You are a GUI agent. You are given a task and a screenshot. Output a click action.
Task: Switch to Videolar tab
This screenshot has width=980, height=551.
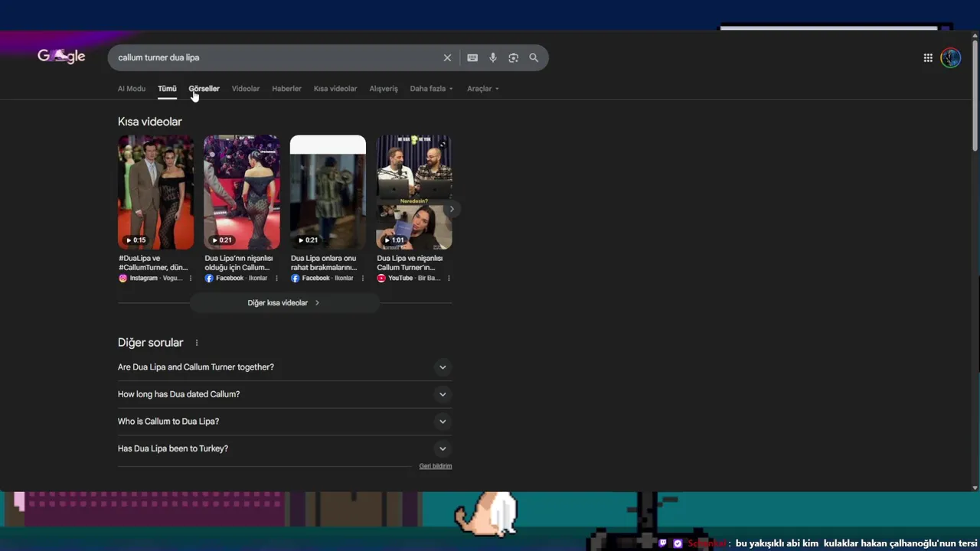pos(246,89)
